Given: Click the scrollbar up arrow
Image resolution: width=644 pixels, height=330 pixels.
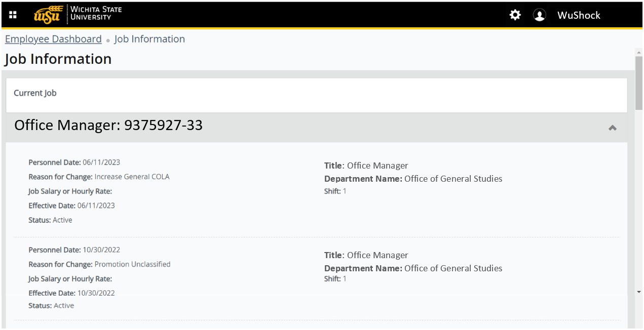Looking at the screenshot, I should tap(639, 53).
